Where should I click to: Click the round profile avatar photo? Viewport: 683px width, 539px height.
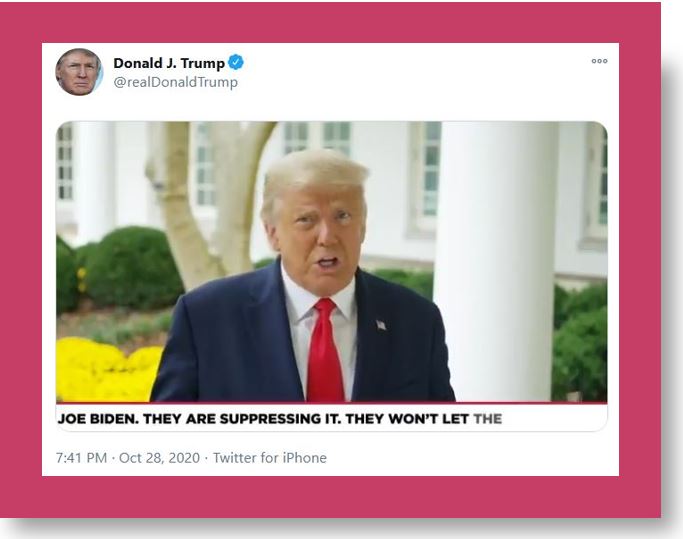tap(79, 72)
